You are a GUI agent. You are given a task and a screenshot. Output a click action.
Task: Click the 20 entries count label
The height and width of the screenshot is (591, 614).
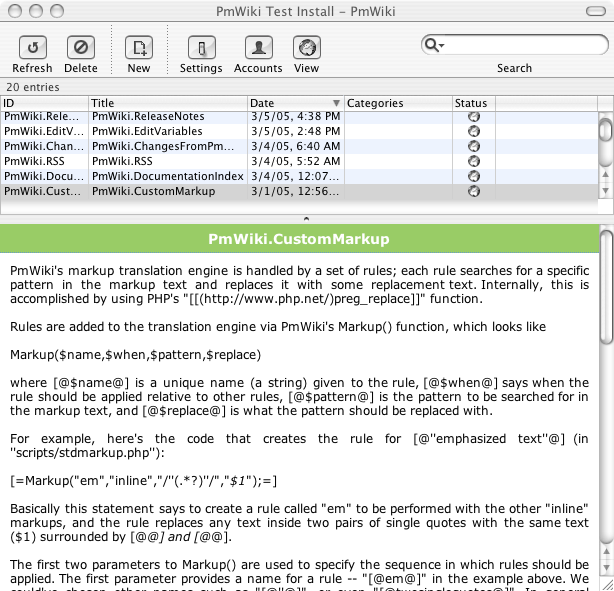(x=33, y=87)
